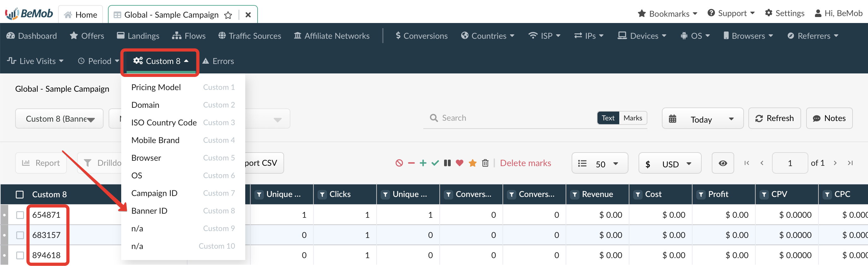Image resolution: width=868 pixels, height=266 pixels.
Task: Go to next page arrow
Action: tap(835, 163)
